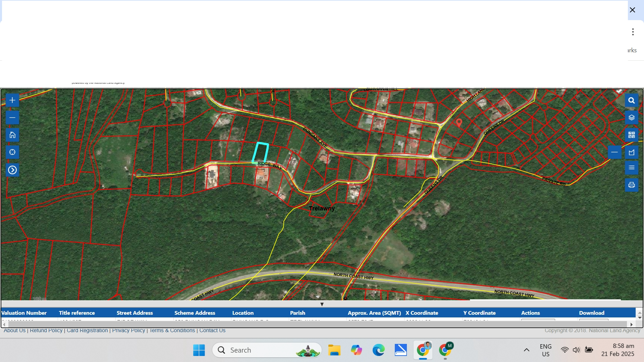Image resolution: width=644 pixels, height=362 pixels.
Task: Open File Explorer from the taskbar
Action: (334, 350)
